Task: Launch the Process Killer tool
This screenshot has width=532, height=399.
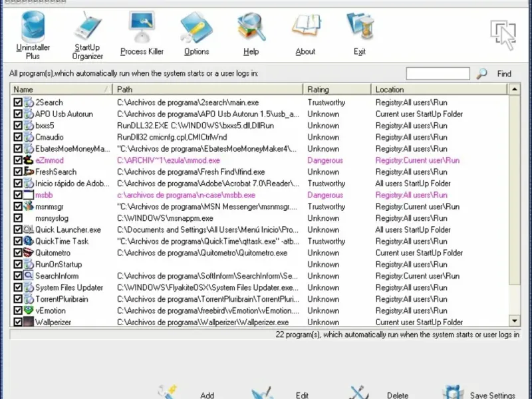Action: pyautogui.click(x=142, y=33)
